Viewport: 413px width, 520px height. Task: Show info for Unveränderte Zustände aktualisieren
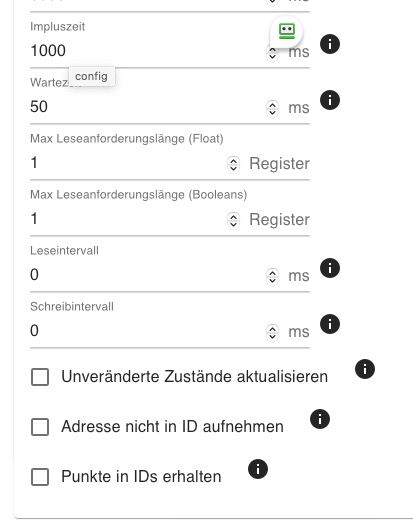pos(365,369)
